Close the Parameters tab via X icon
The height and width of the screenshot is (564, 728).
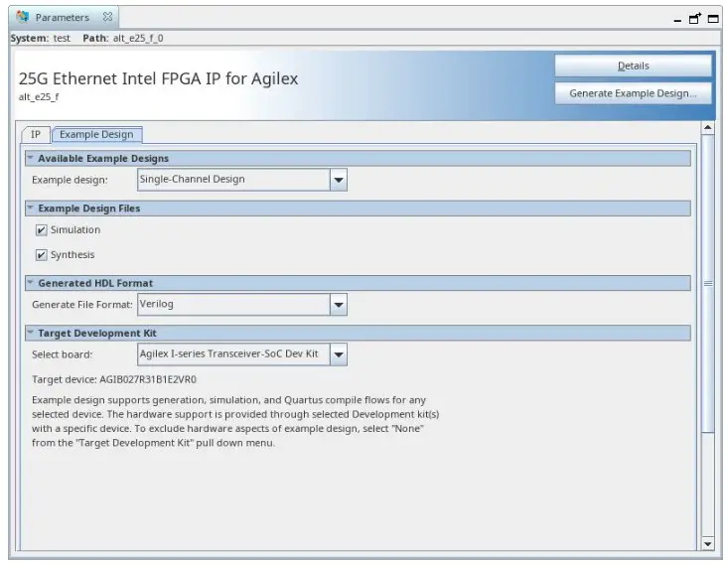107,17
